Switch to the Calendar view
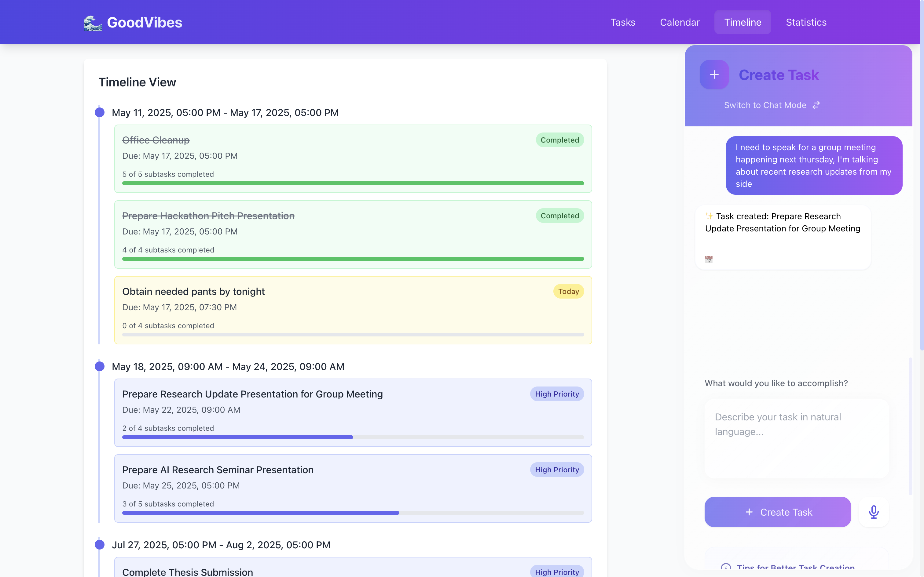This screenshot has width=924, height=577. coord(680,22)
